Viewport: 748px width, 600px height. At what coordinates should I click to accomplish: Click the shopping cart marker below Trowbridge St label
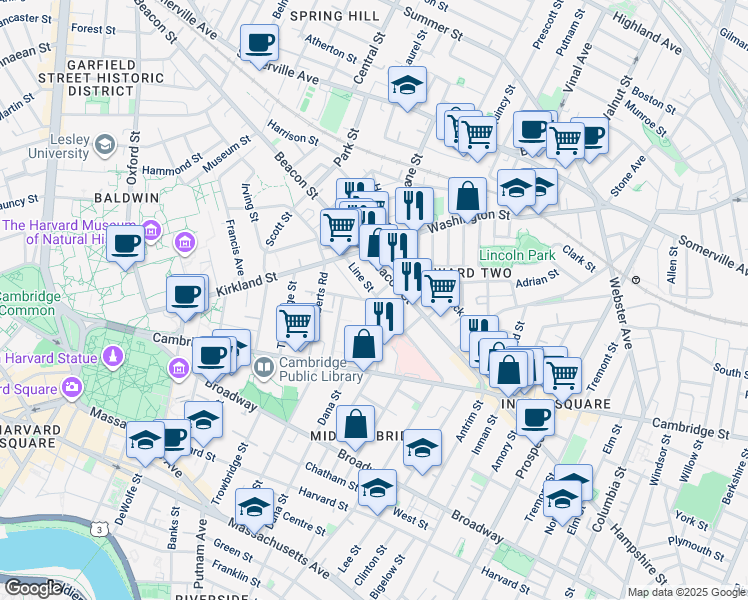(295, 325)
